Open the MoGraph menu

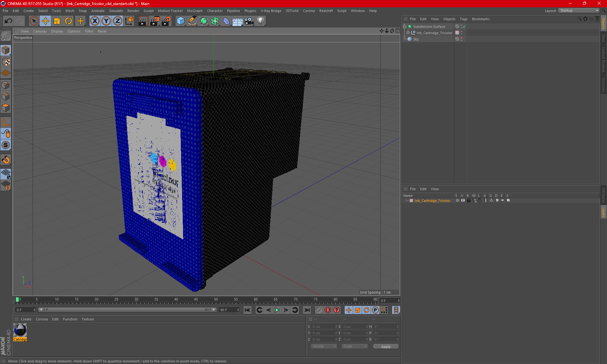tap(195, 11)
